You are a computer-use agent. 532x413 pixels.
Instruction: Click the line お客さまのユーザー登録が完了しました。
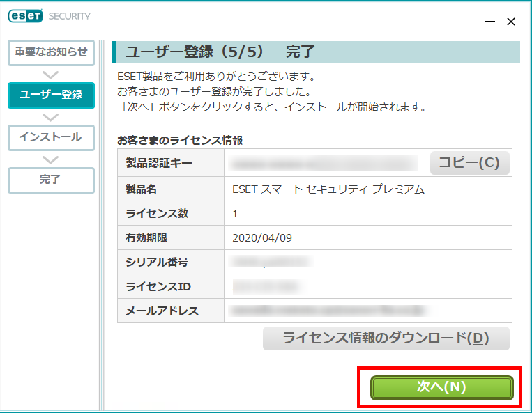coord(214,91)
